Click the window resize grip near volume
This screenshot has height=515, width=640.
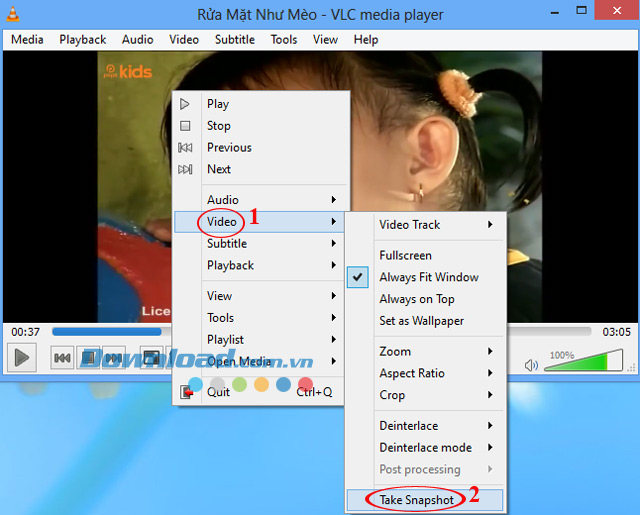[631, 368]
